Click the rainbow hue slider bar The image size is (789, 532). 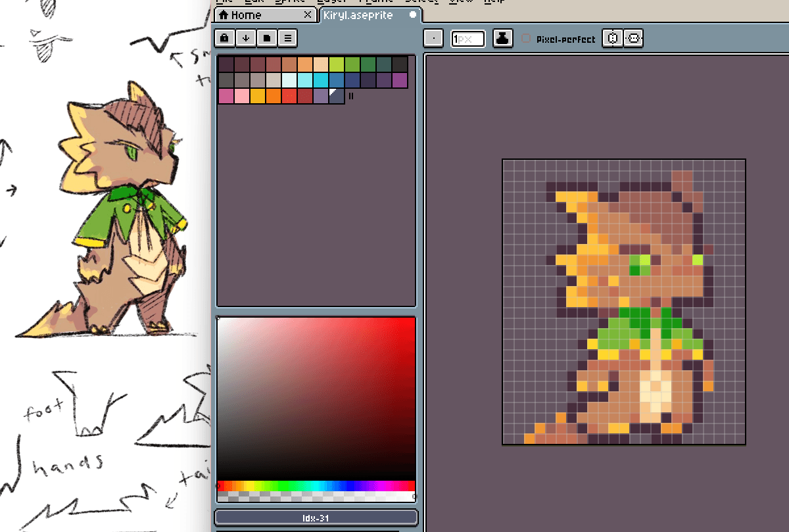click(316, 485)
